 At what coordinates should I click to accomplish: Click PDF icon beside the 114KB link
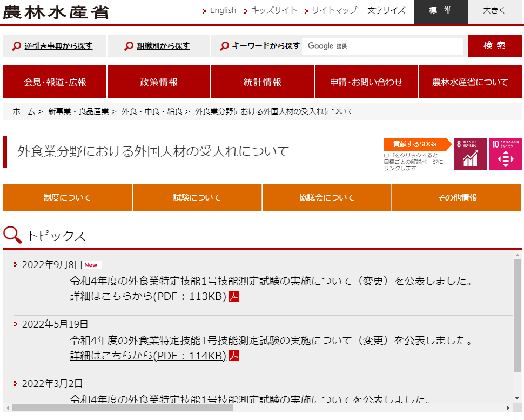pos(234,356)
